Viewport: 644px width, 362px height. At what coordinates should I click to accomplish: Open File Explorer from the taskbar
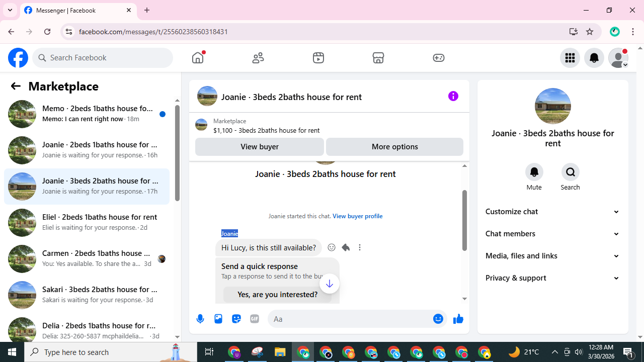point(280,352)
